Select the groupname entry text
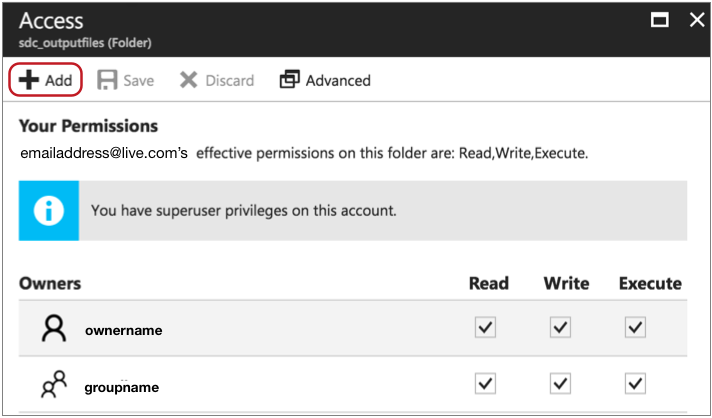The height and width of the screenshot is (418, 712). click(x=122, y=387)
